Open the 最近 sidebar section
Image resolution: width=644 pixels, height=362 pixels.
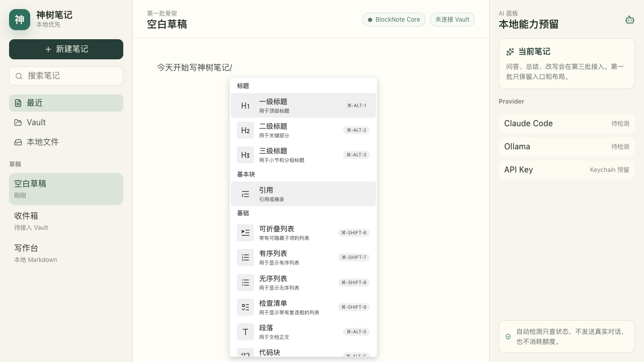(x=66, y=103)
